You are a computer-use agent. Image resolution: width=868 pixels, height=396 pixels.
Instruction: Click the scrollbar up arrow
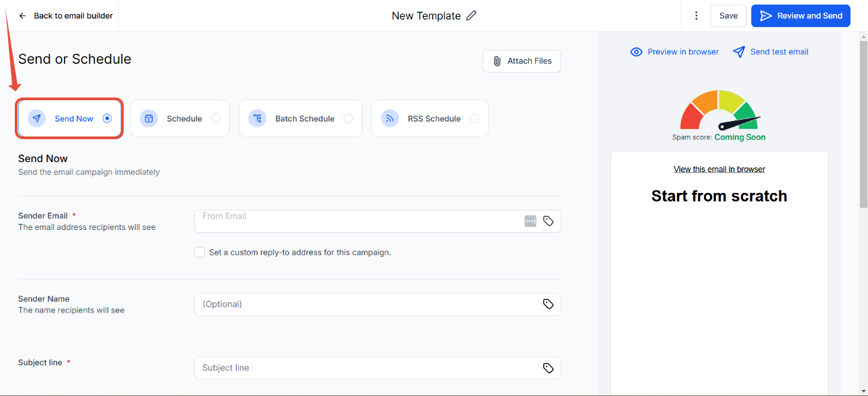tap(863, 36)
